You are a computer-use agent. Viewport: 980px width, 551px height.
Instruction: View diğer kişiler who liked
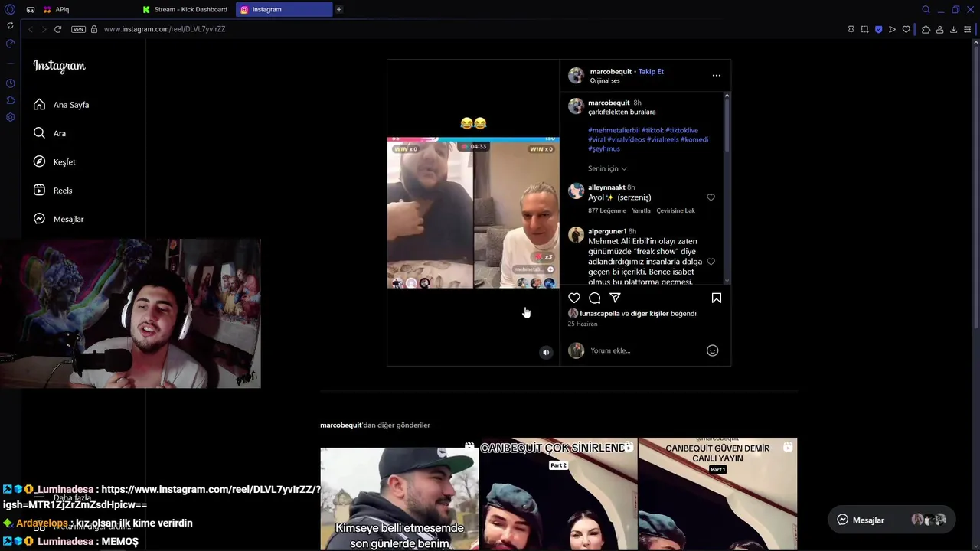click(649, 314)
